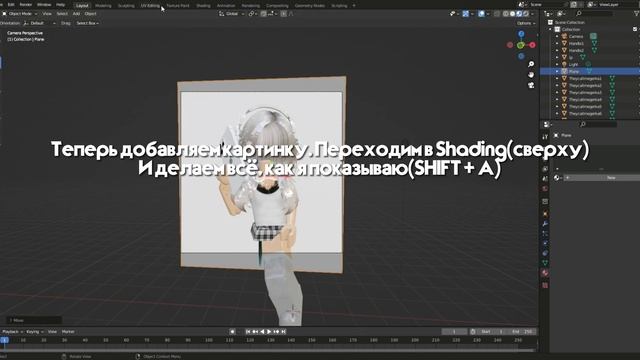Jump to the animation end frame
The image size is (640, 360).
[284, 332]
